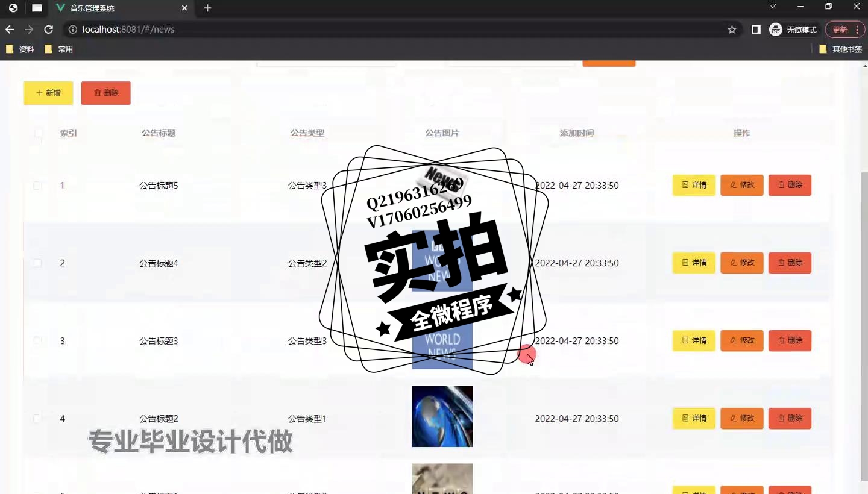Screen dimensions: 868x494
Task: Open a new browser tab
Action: 207,8
